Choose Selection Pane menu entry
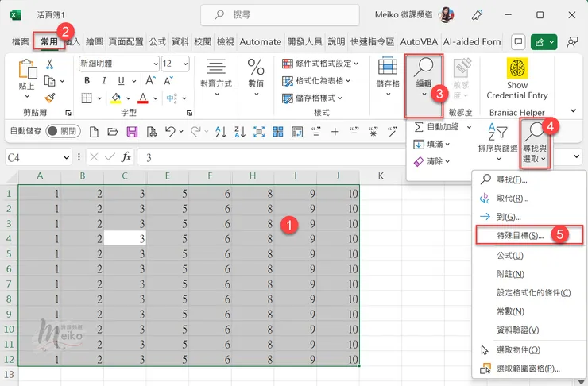Image resolution: width=588 pixels, height=386 pixels. click(528, 369)
